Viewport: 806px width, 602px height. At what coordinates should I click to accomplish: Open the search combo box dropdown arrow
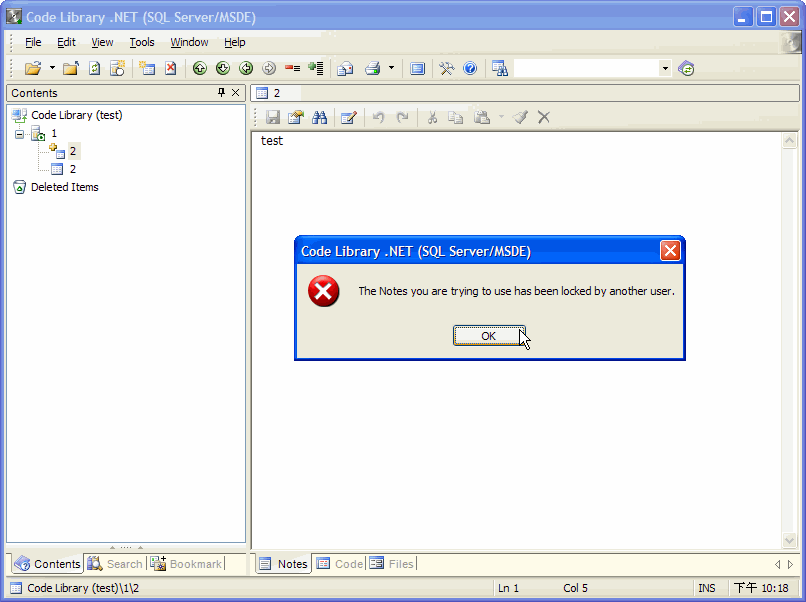665,68
